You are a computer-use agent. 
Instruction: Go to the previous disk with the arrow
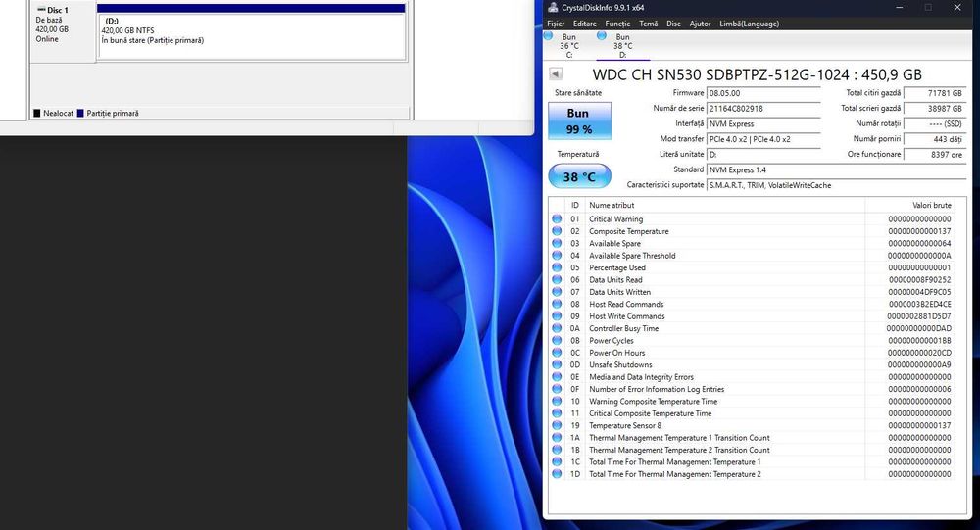[x=555, y=74]
